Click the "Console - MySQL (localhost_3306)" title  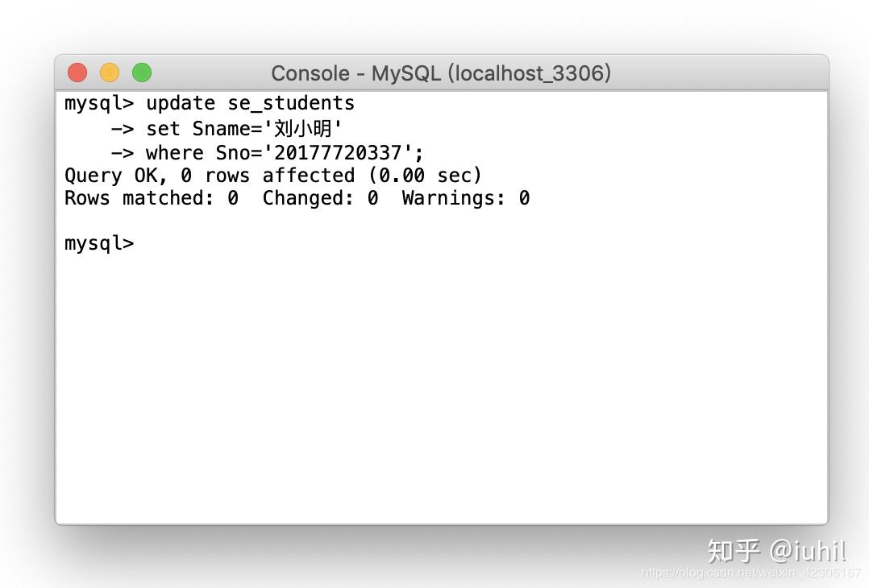(x=441, y=73)
